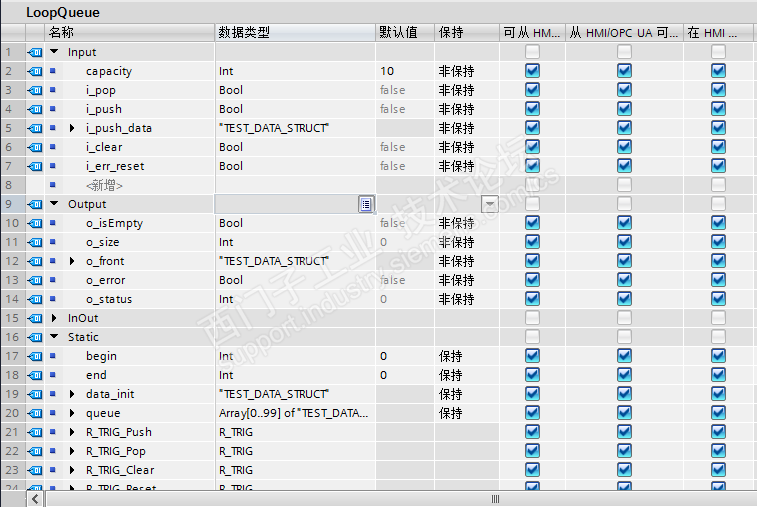Click the 在 HMI column header

718,32
